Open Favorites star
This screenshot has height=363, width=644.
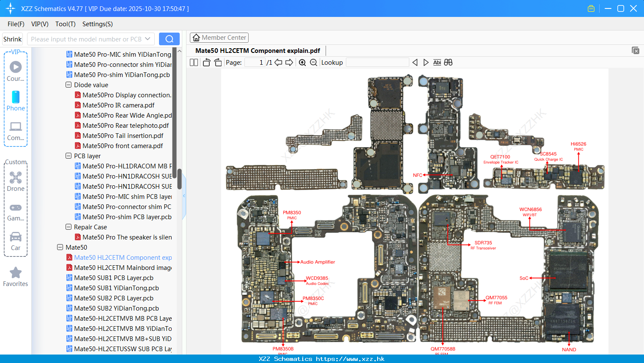pos(16,277)
